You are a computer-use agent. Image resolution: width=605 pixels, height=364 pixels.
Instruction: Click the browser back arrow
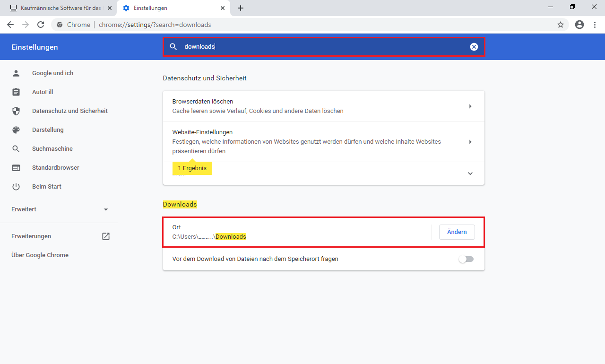pos(10,25)
